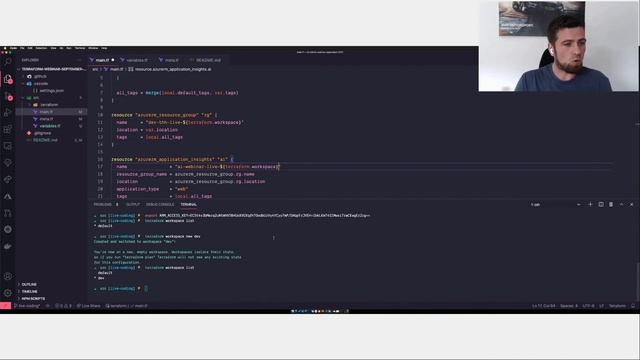Open the PROBLEMS panel tab
640x360 pixels.
(105, 204)
